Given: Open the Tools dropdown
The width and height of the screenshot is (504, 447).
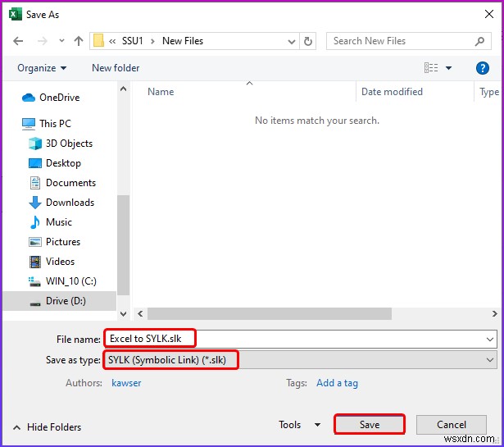Looking at the screenshot, I should pyautogui.click(x=300, y=425).
